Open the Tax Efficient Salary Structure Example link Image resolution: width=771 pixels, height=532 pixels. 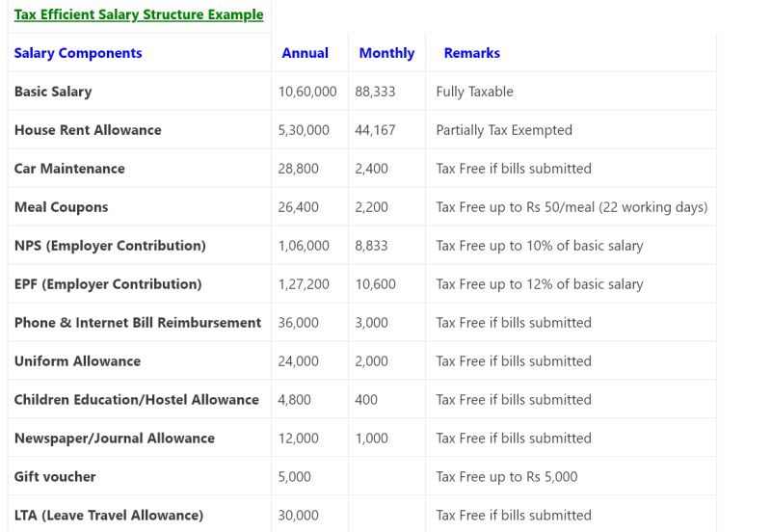click(x=138, y=14)
